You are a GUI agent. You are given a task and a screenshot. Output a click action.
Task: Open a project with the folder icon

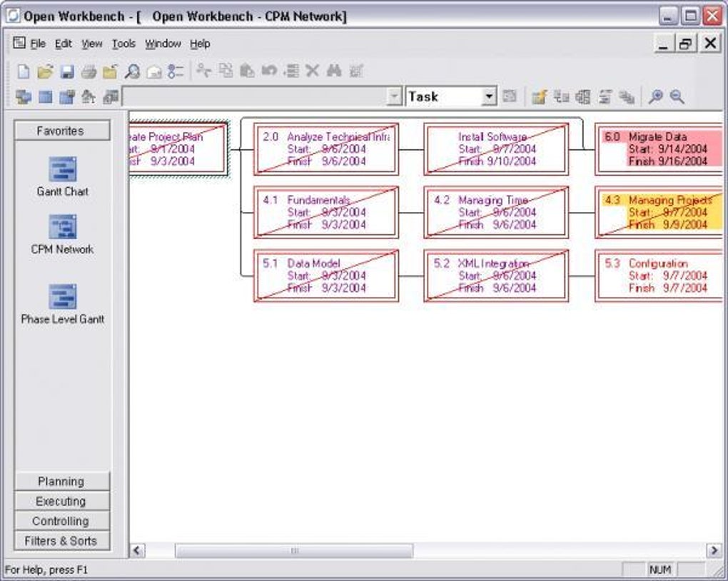pyautogui.click(x=45, y=71)
